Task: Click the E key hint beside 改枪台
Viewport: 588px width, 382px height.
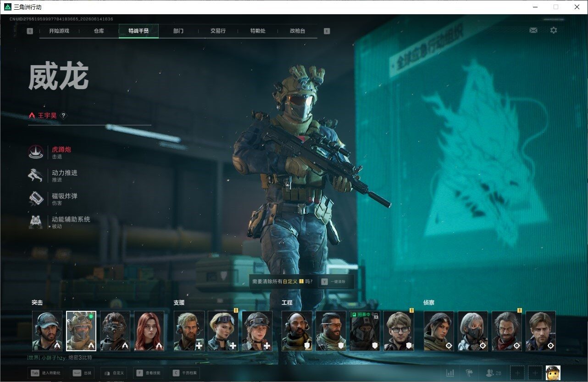Action: click(327, 31)
